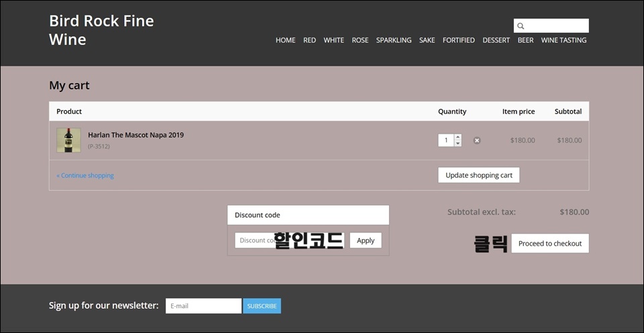
Task: Click the Discount code panel title
Action: point(258,215)
